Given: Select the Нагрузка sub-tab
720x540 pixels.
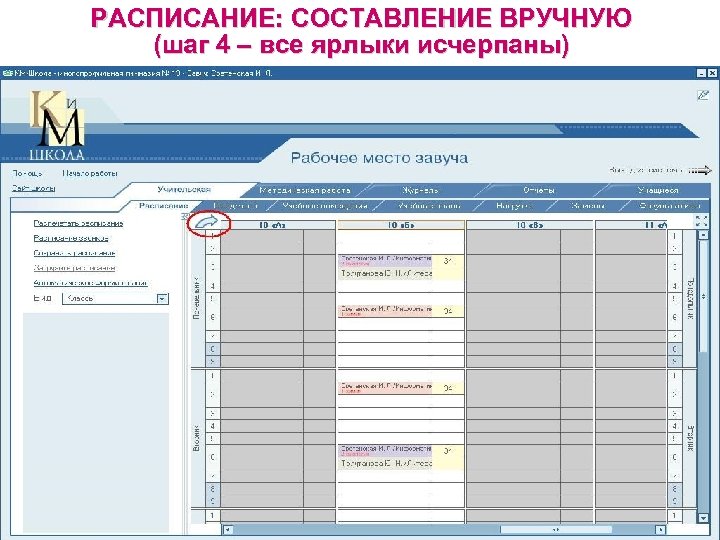Looking at the screenshot, I should 512,206.
